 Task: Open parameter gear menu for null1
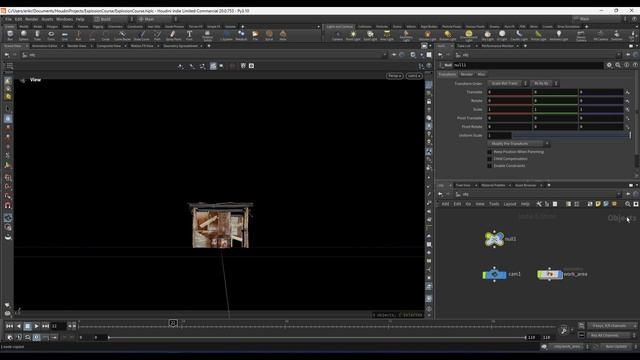point(609,65)
